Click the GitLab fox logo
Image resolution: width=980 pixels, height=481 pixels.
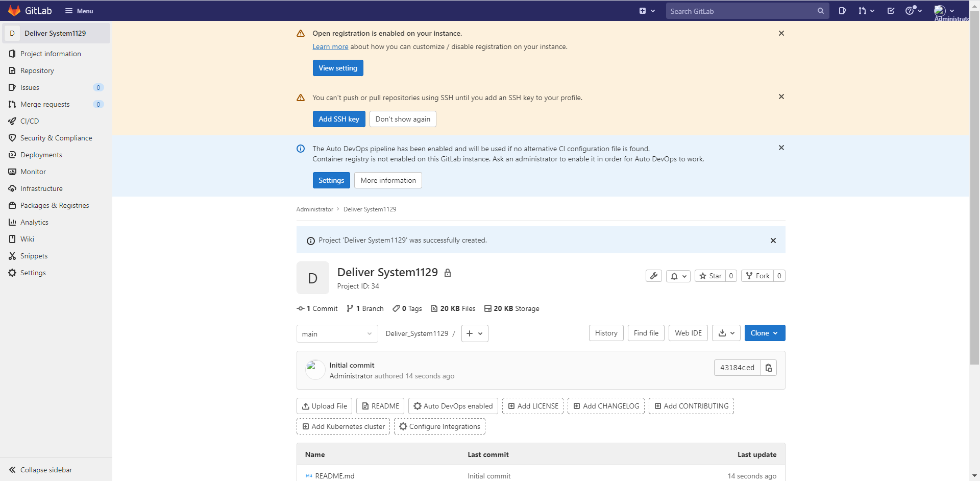click(14, 11)
